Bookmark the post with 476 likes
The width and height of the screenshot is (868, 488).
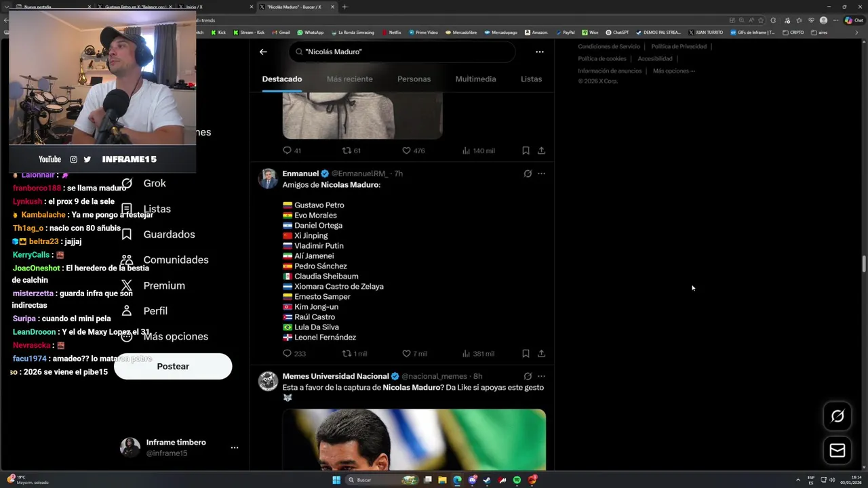526,150
